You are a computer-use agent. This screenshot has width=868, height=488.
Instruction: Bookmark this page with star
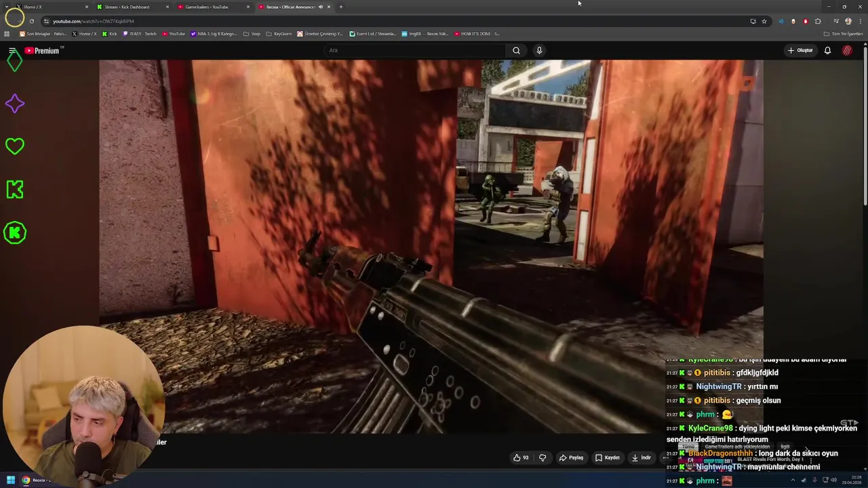tap(764, 21)
